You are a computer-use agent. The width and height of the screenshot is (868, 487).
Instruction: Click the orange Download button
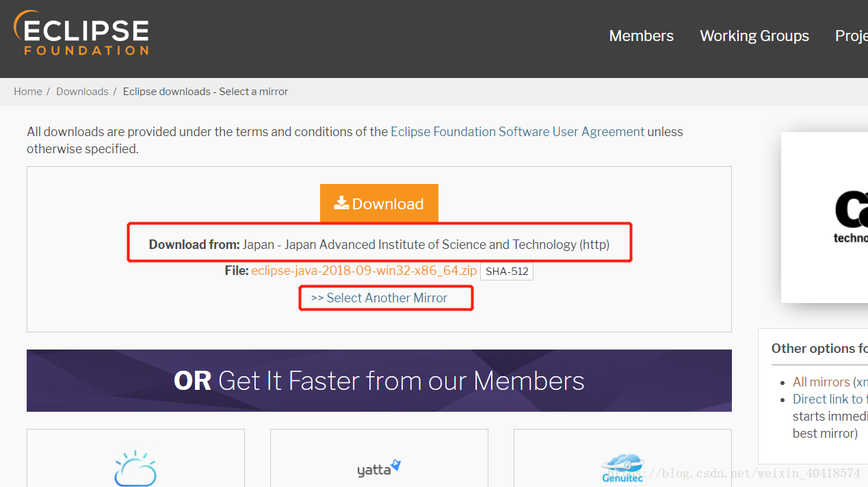tap(379, 203)
